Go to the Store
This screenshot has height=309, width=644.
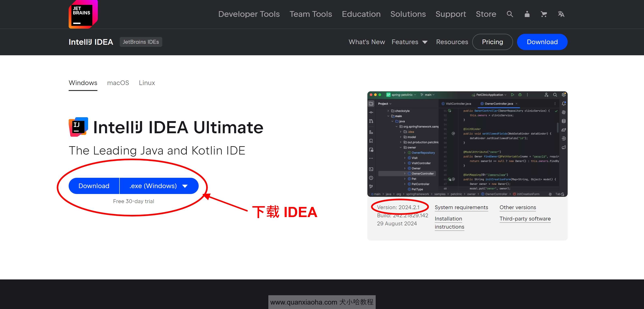point(486,14)
